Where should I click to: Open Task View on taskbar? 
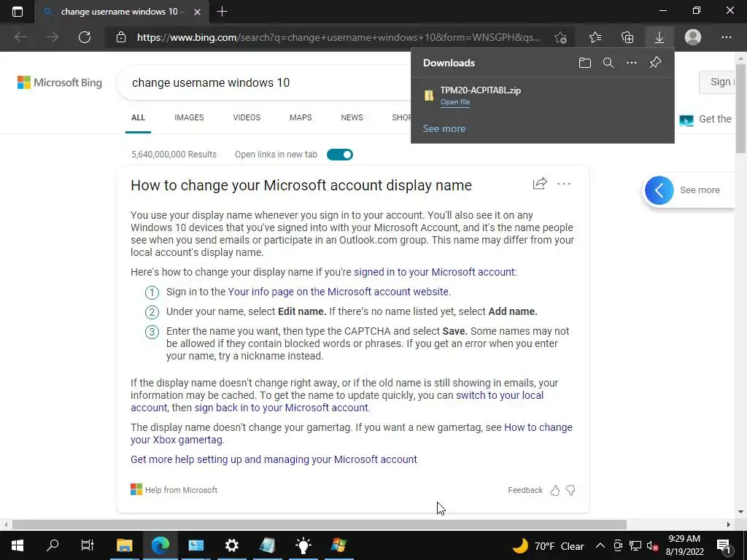point(88,545)
